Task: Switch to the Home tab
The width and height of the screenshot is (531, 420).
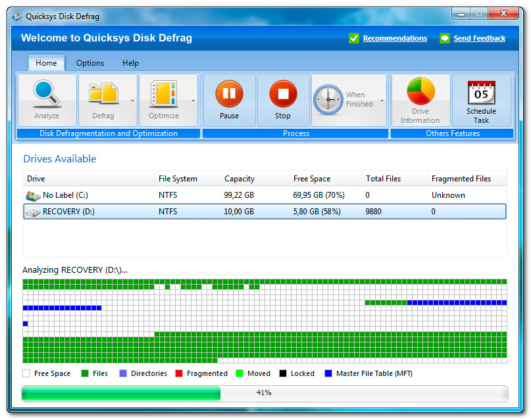Action: point(46,63)
